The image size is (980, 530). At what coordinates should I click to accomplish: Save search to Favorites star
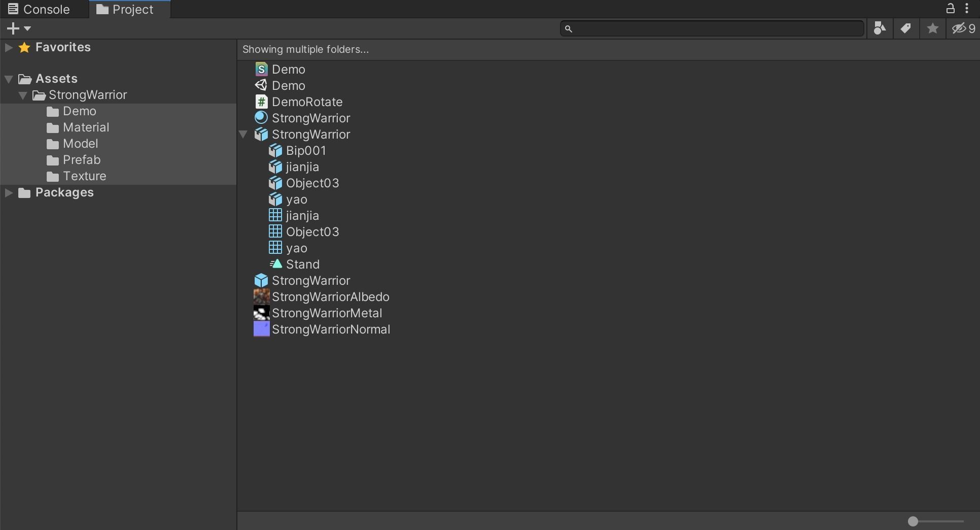(932, 28)
